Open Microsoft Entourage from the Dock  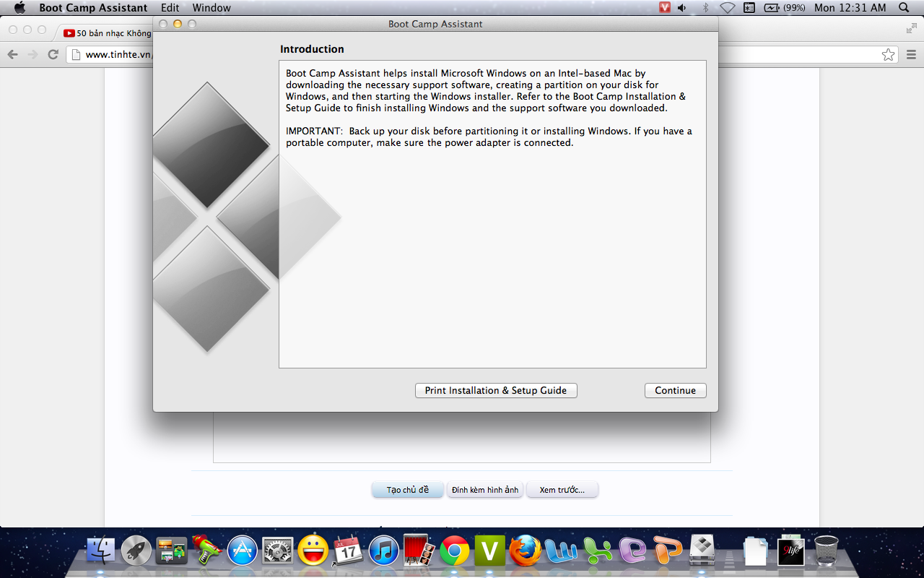coord(632,551)
